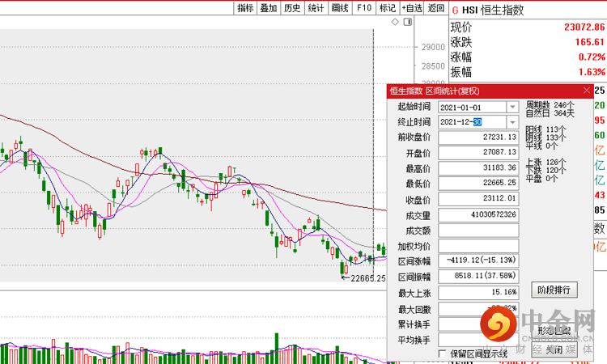
Task: Open the 指标 indicator menu
Action: coord(245,8)
